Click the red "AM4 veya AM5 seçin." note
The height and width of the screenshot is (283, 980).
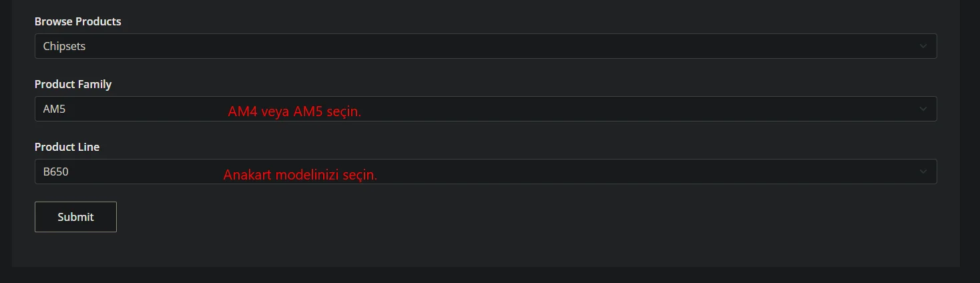tap(294, 112)
